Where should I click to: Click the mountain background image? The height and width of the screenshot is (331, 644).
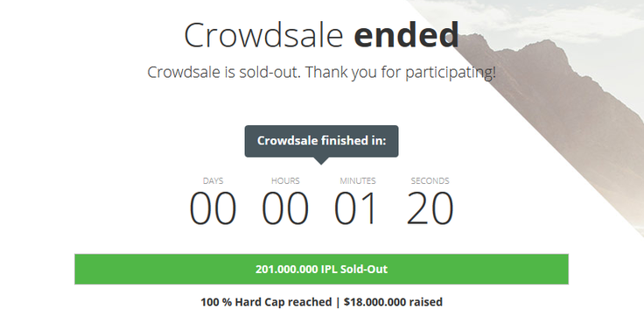pyautogui.click(x=567, y=82)
